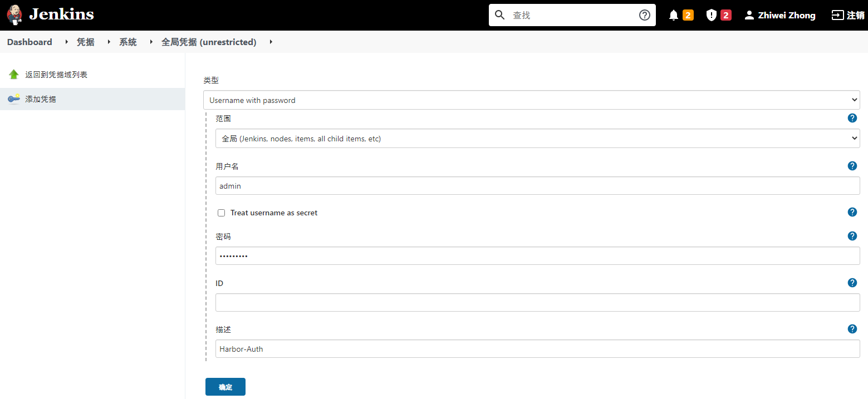Click the 用户名 field containing admin

click(x=537, y=186)
